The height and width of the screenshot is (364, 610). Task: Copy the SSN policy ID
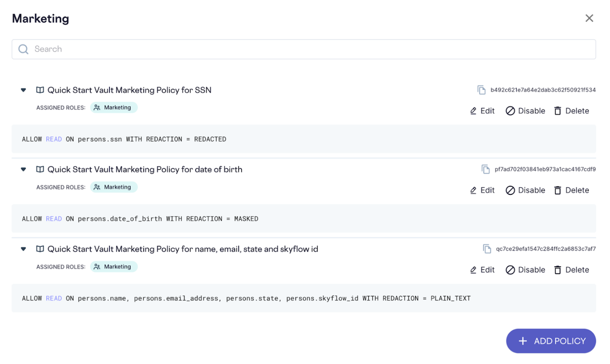(x=481, y=90)
